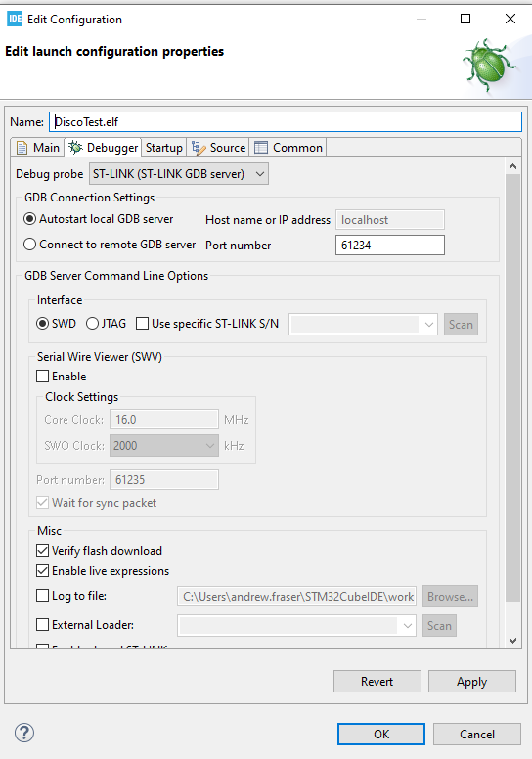Open the Common tab
Image resolution: width=532 pixels, height=759 pixels.
288,148
